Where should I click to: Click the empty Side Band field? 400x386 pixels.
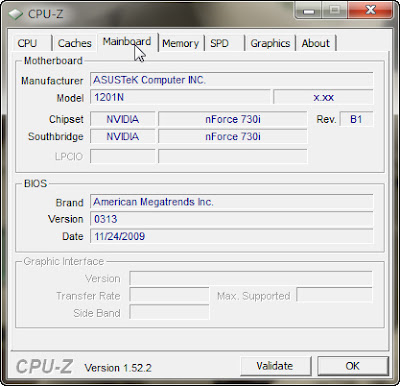pos(169,313)
